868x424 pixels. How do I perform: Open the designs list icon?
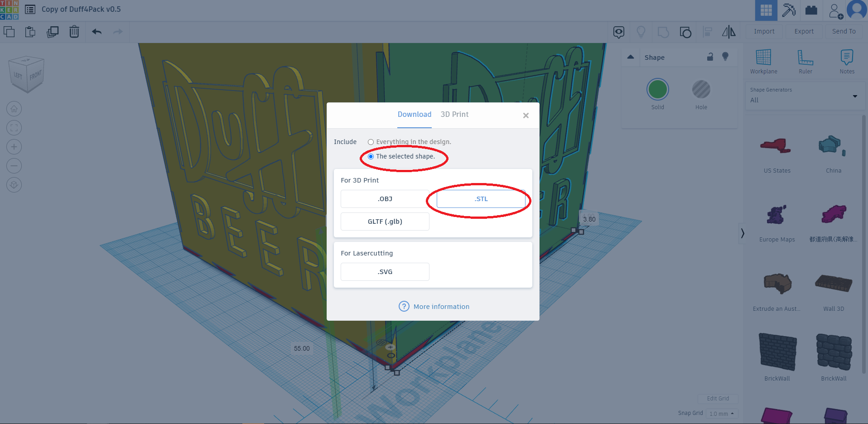click(30, 10)
